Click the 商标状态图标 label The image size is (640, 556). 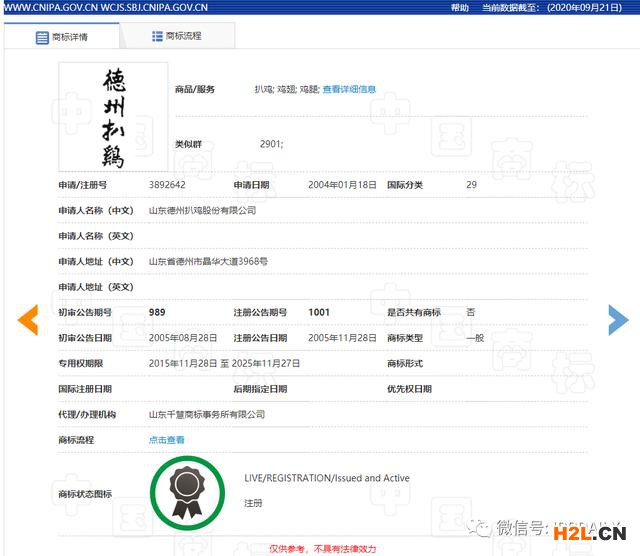point(85,494)
